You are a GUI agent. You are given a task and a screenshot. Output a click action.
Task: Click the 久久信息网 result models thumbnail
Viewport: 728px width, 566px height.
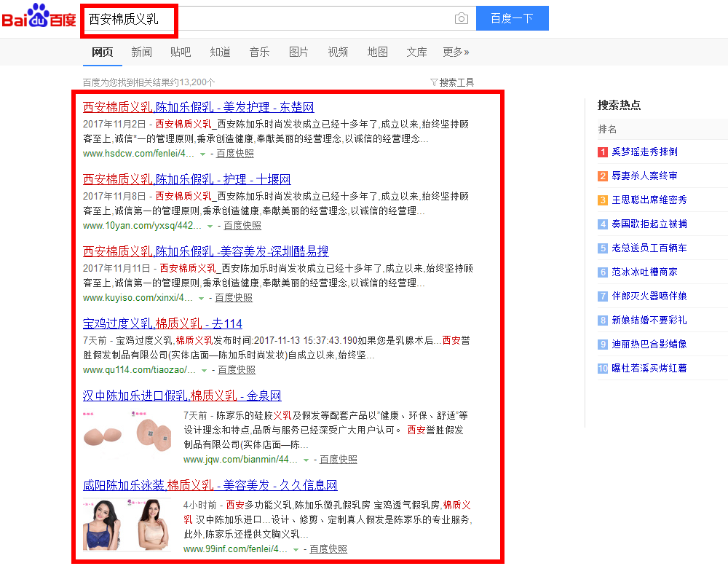tap(127, 524)
